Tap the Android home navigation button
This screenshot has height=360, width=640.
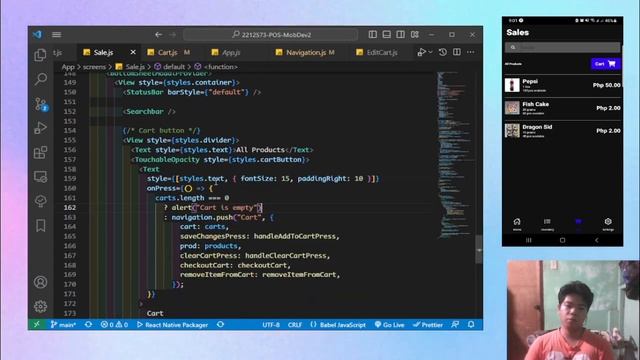point(562,240)
